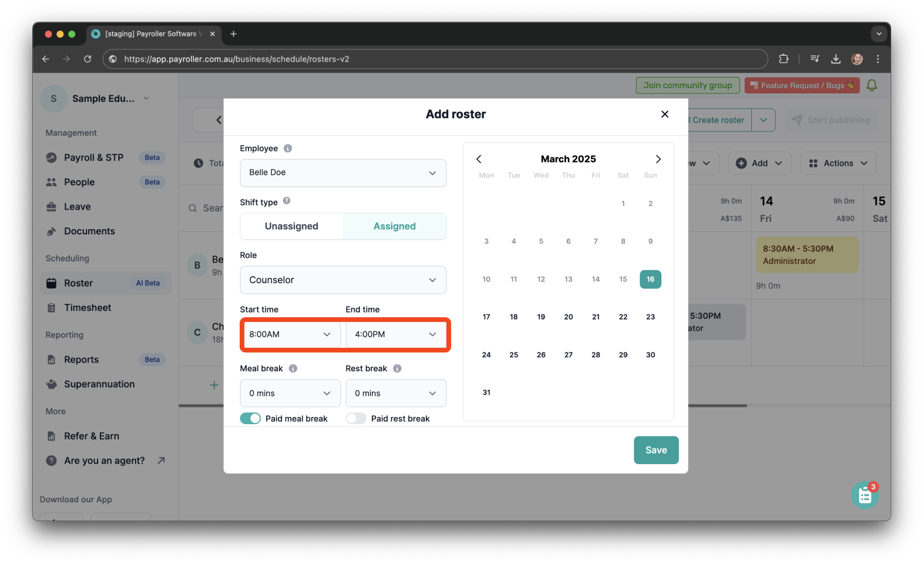Open browser downloads icon
This screenshot has height=564, width=924.
click(836, 59)
